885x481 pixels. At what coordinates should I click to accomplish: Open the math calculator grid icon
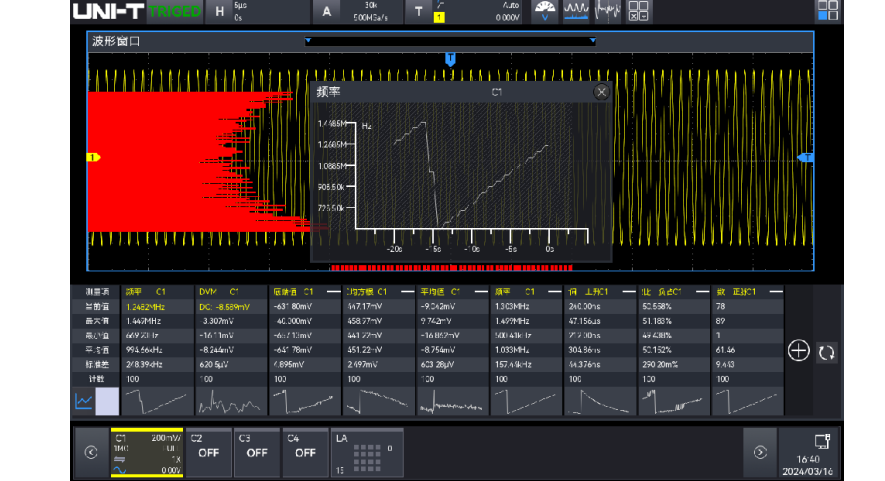coord(638,11)
